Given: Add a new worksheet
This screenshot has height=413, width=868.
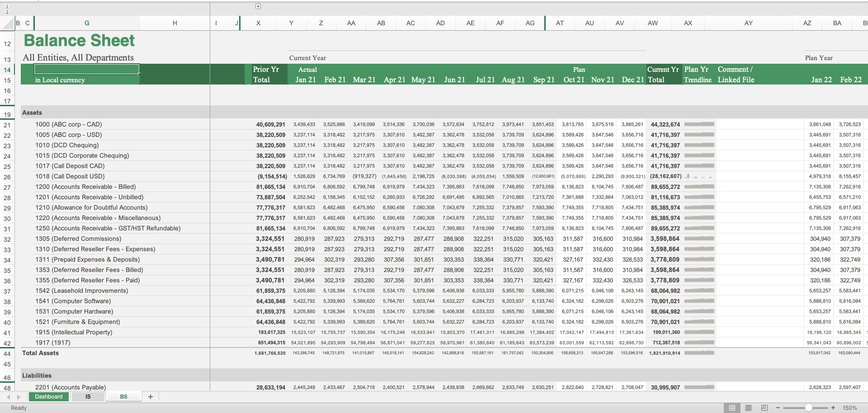Looking at the screenshot, I should 151,397.
